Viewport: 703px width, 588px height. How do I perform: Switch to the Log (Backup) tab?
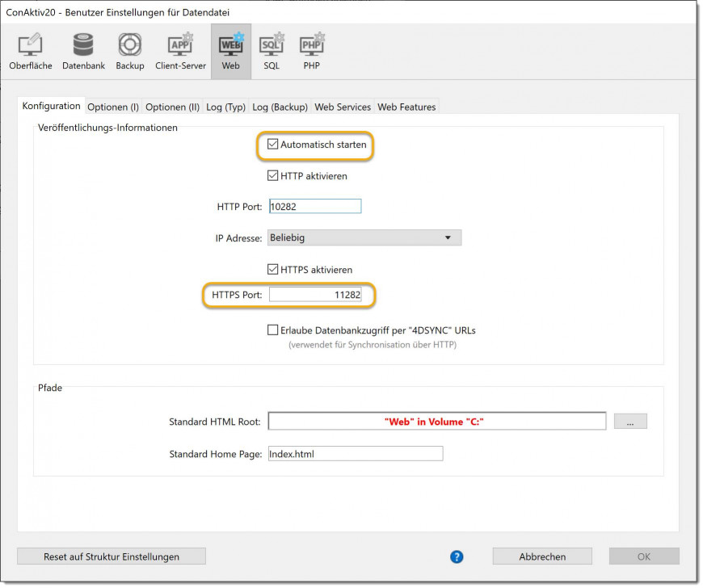tap(280, 107)
